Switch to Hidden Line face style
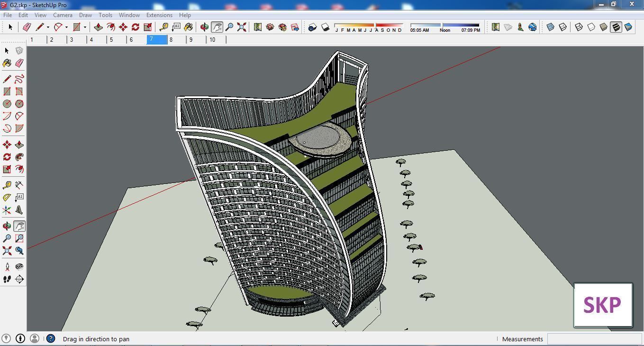 click(591, 27)
